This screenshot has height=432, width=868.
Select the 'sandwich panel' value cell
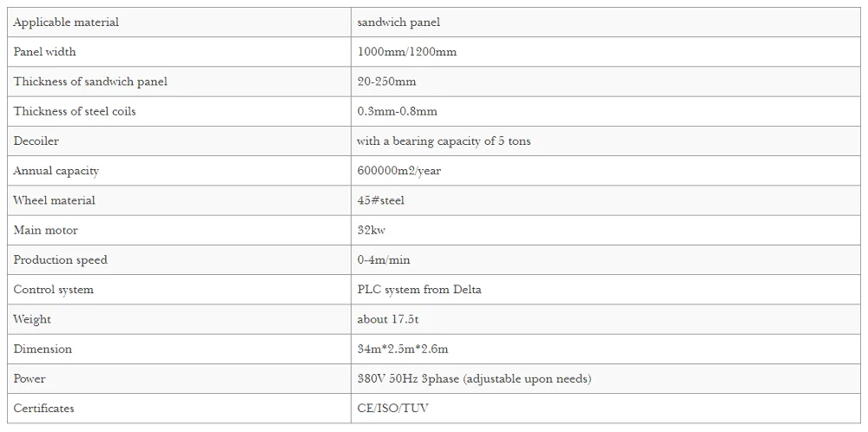(606, 23)
